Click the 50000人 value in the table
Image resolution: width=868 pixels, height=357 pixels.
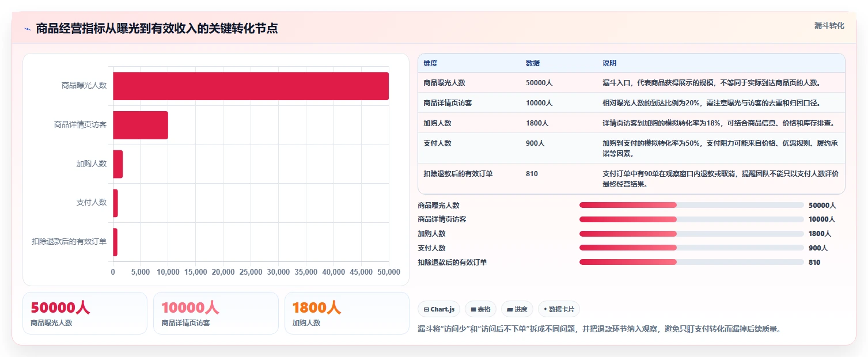[x=539, y=83]
